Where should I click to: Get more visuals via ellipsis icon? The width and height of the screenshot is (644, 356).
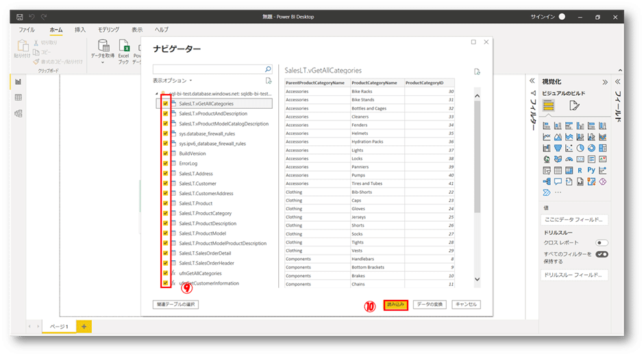[x=558, y=192]
